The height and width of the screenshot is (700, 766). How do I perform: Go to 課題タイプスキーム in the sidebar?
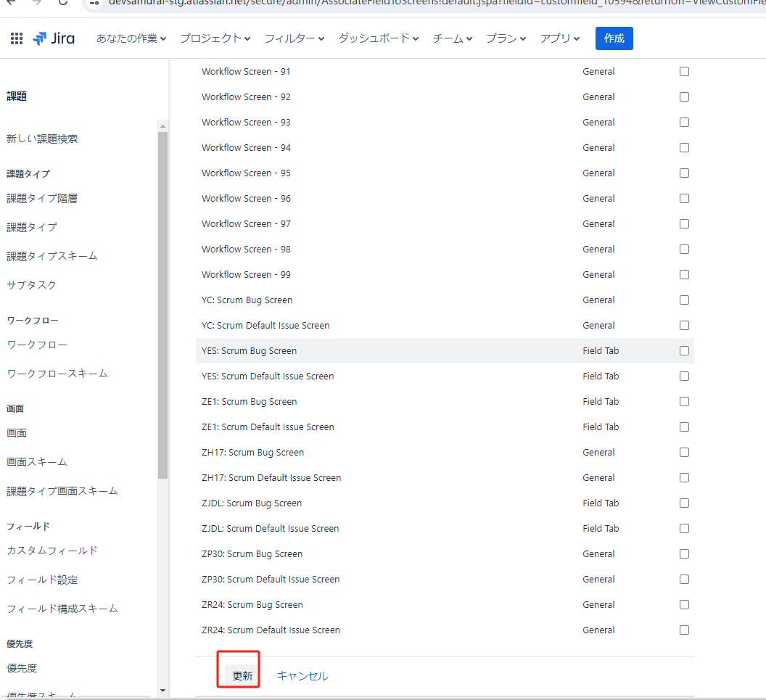click(x=52, y=256)
